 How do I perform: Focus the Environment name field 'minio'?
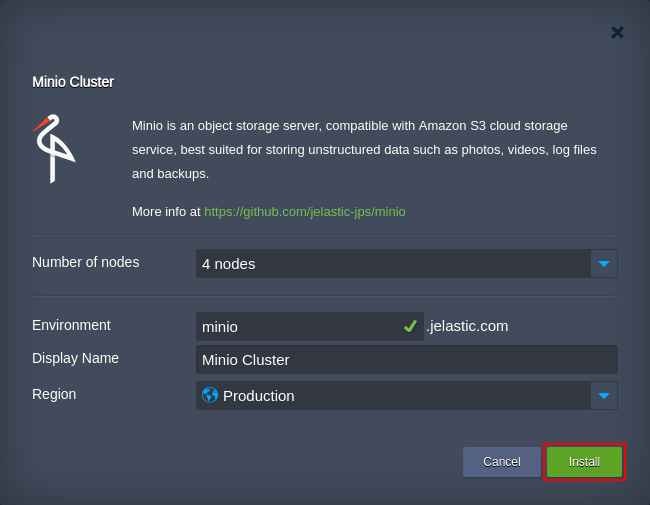pyautogui.click(x=310, y=327)
